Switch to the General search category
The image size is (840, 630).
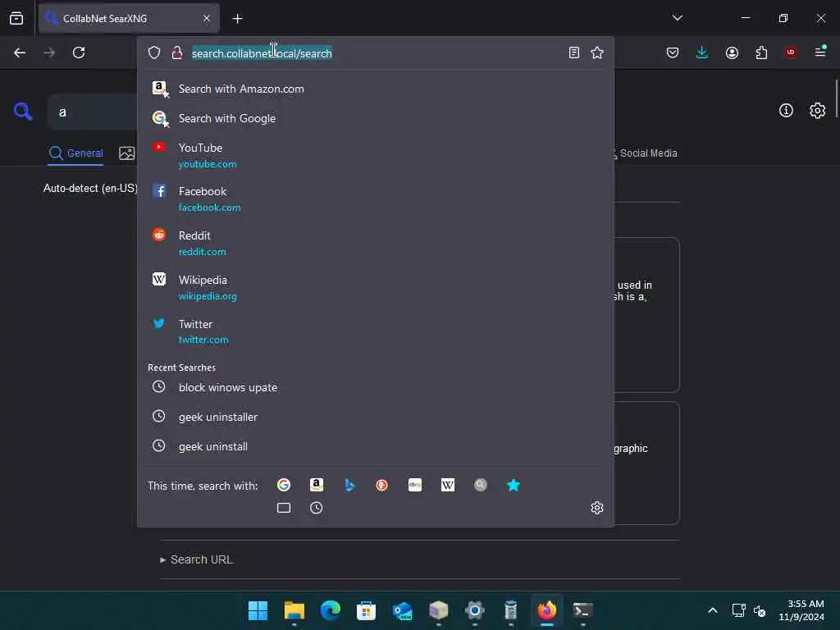pyautogui.click(x=75, y=153)
